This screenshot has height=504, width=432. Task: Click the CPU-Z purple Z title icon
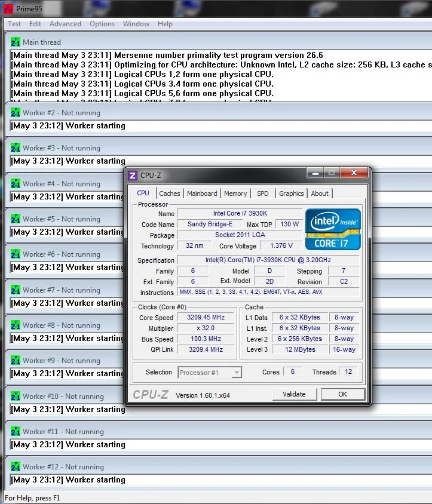coord(133,176)
